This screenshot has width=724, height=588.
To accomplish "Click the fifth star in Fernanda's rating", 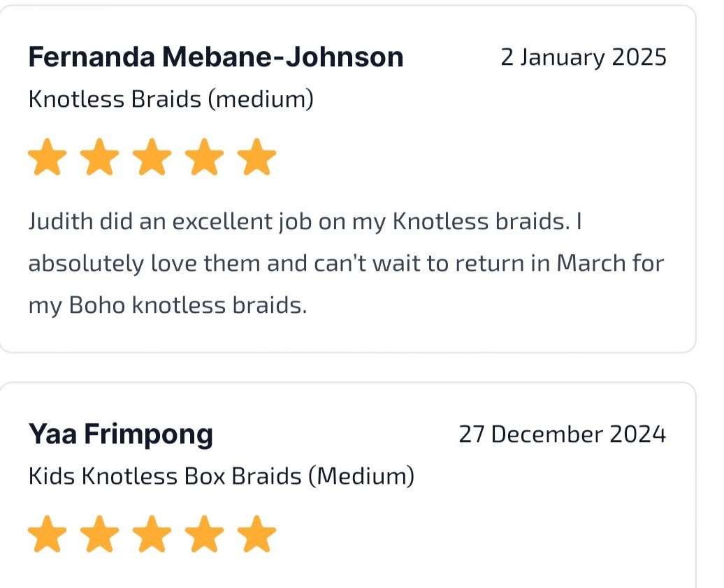I will 256,157.
